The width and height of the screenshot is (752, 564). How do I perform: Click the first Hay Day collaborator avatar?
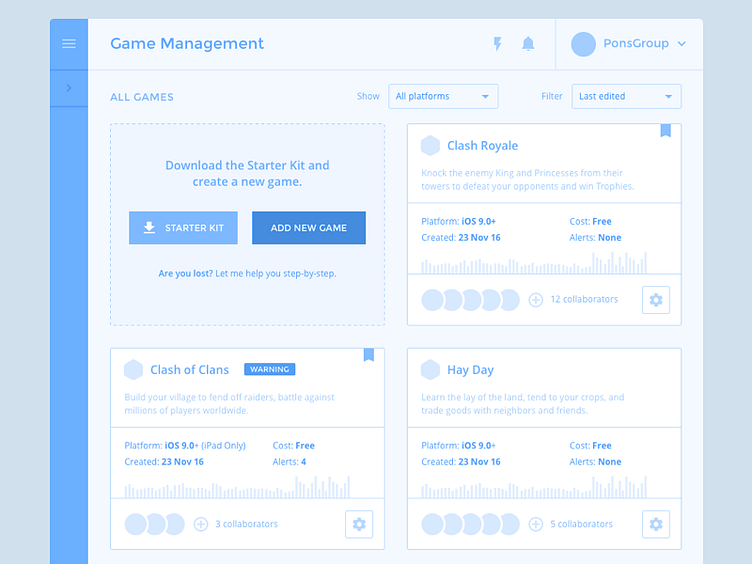(432, 524)
